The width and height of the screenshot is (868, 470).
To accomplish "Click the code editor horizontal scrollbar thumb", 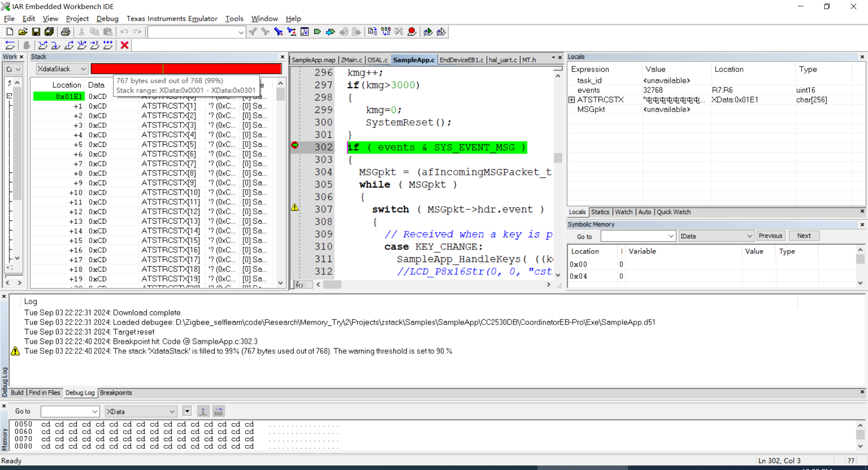I will coord(332,284).
